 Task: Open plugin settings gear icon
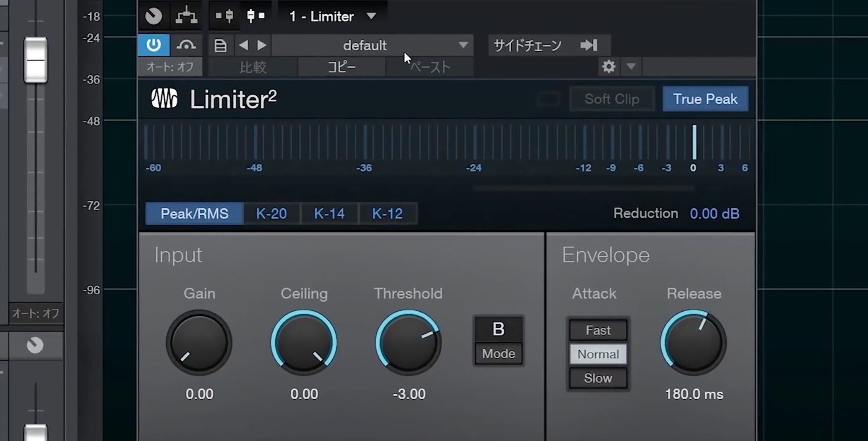608,67
